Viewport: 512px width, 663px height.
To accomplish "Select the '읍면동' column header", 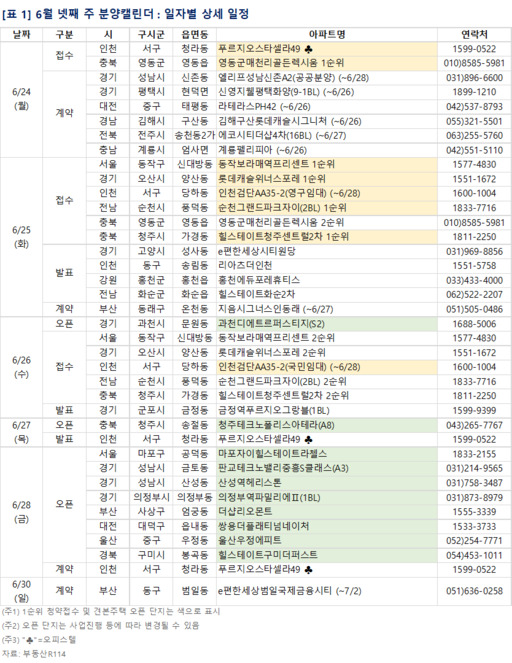I will [x=194, y=34].
